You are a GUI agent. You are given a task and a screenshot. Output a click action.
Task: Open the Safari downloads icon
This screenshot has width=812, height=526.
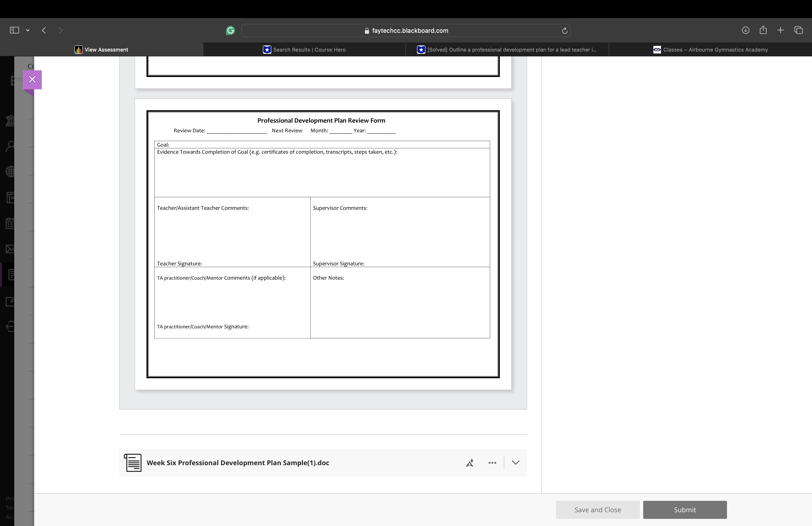(746, 30)
